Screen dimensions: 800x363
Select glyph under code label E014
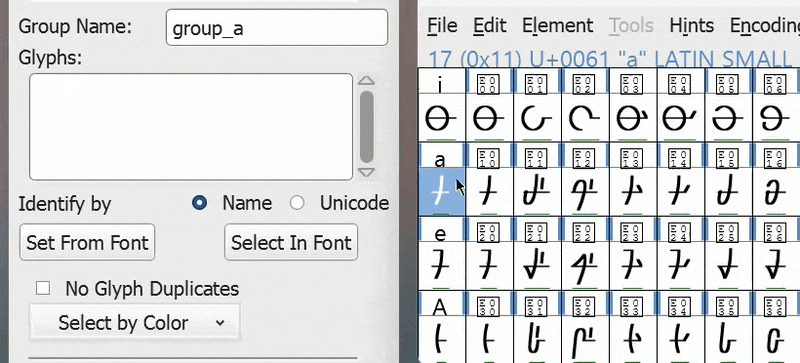click(x=681, y=192)
